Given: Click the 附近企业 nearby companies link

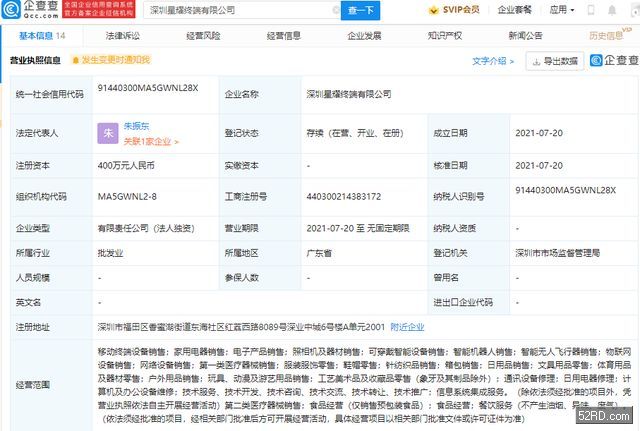Looking at the screenshot, I should tap(407, 326).
